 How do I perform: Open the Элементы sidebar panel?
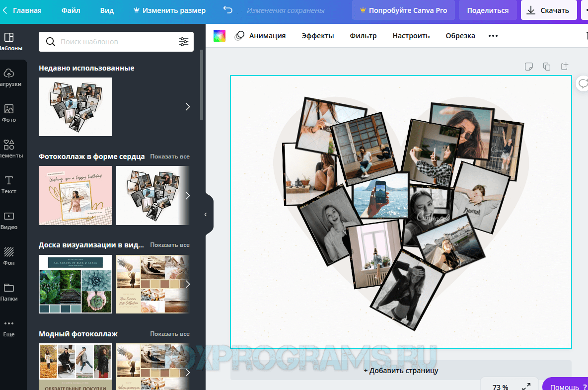9,149
